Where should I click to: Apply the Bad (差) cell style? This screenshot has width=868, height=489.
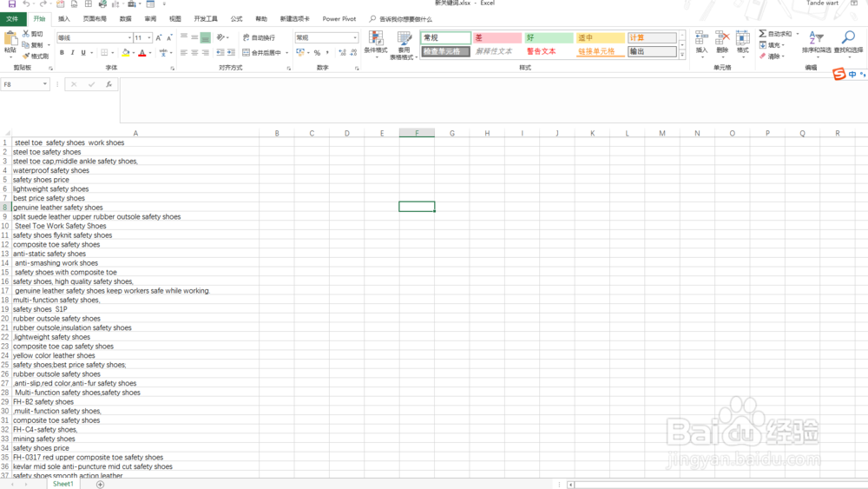496,37
